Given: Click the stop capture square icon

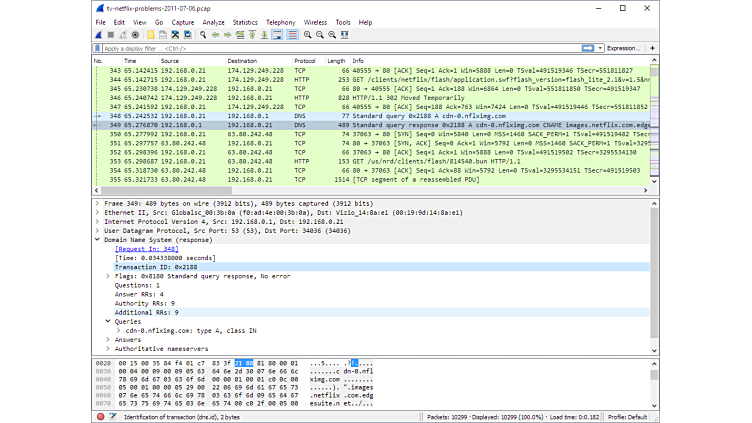Looking at the screenshot, I should pos(111,35).
